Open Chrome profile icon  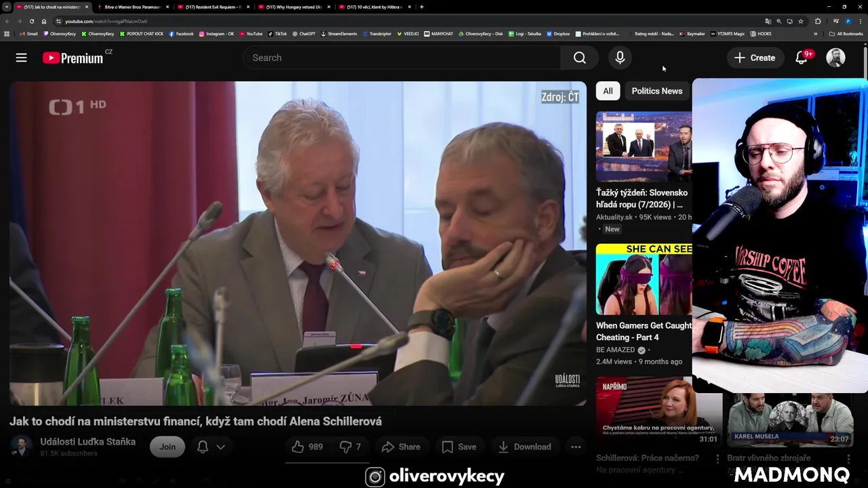(x=848, y=21)
